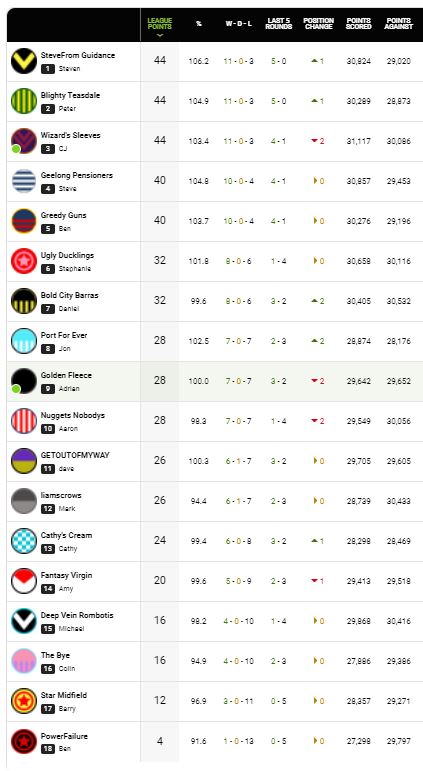Click SteveFrom Guidance yellow chevron team logo

tap(24, 61)
